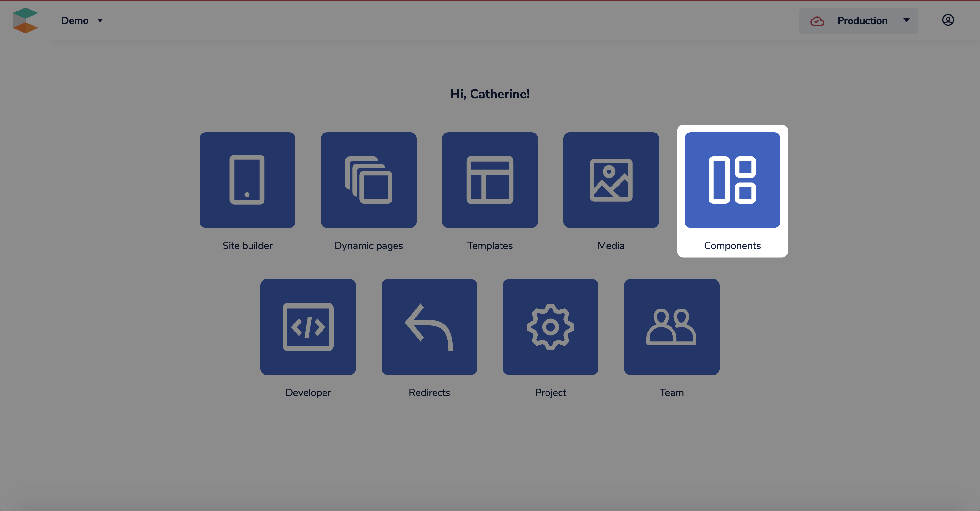Open the Production environment selector
Viewport: 980px width, 511px height.
[x=862, y=21]
